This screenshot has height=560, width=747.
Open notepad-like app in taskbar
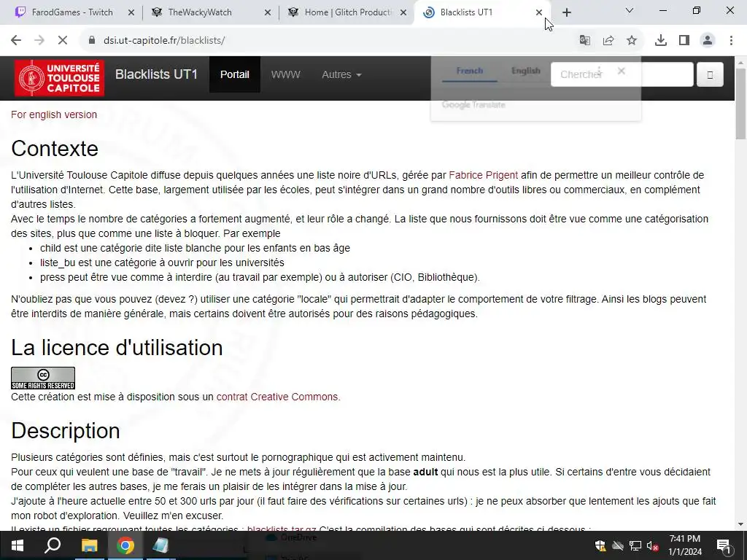(x=161, y=545)
